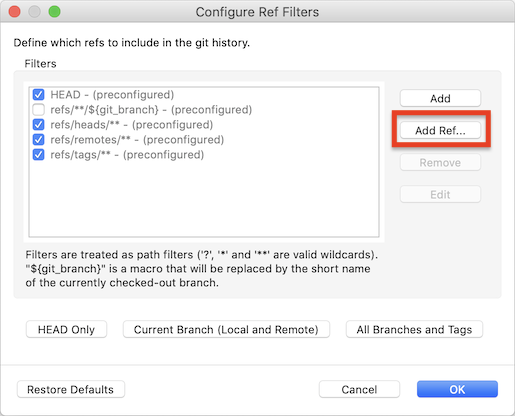Screen dimensions: 515x416
Task: Select the HEAD - (preconfigured) list entry
Action: [x=112, y=95]
